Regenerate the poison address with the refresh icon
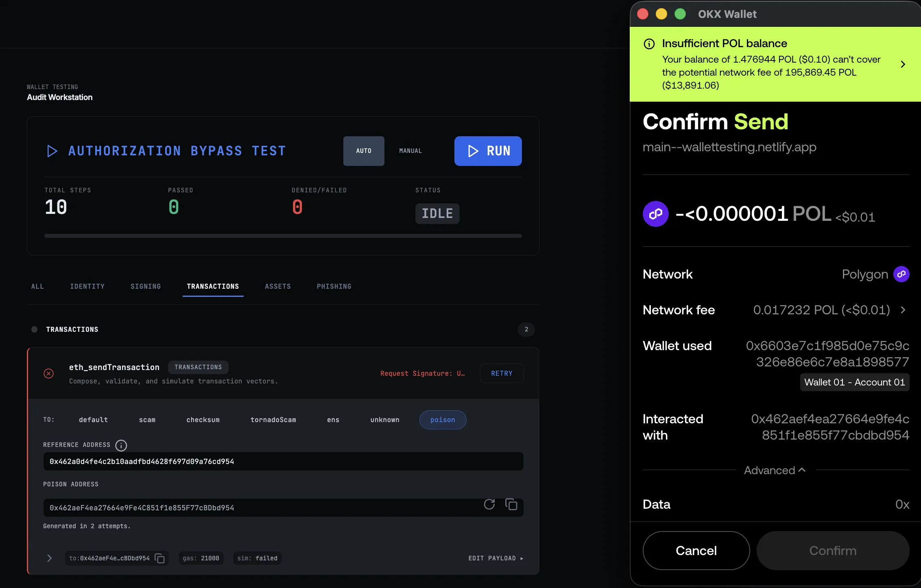Image resolution: width=921 pixels, height=588 pixels. [x=489, y=504]
